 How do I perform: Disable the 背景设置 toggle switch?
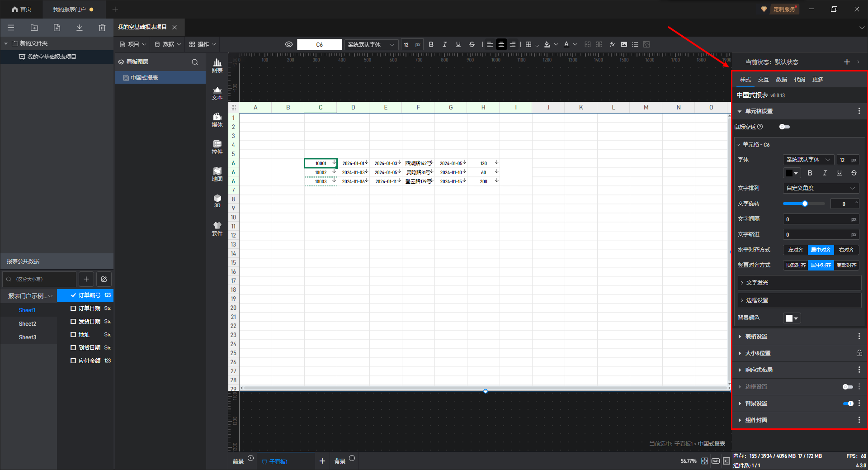(x=848, y=404)
